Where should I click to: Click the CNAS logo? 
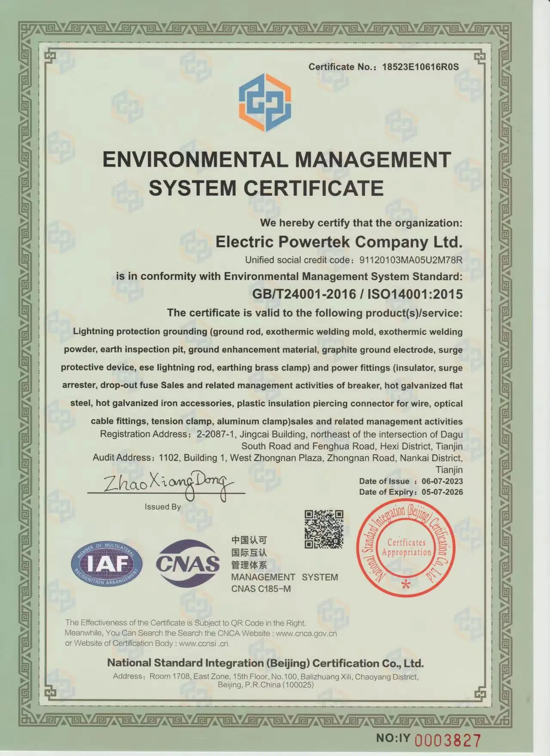coord(188,563)
